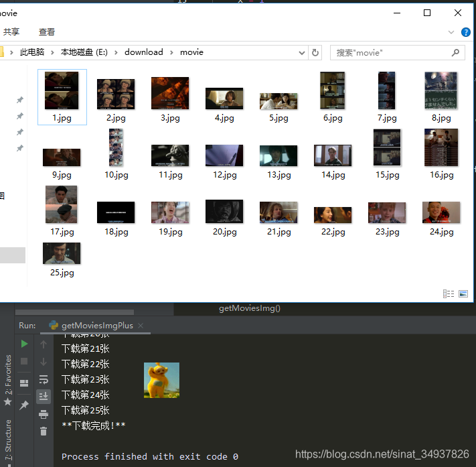Click movie in the address breadcrumb
Viewport: 476px width, 467px height.
pyautogui.click(x=191, y=52)
